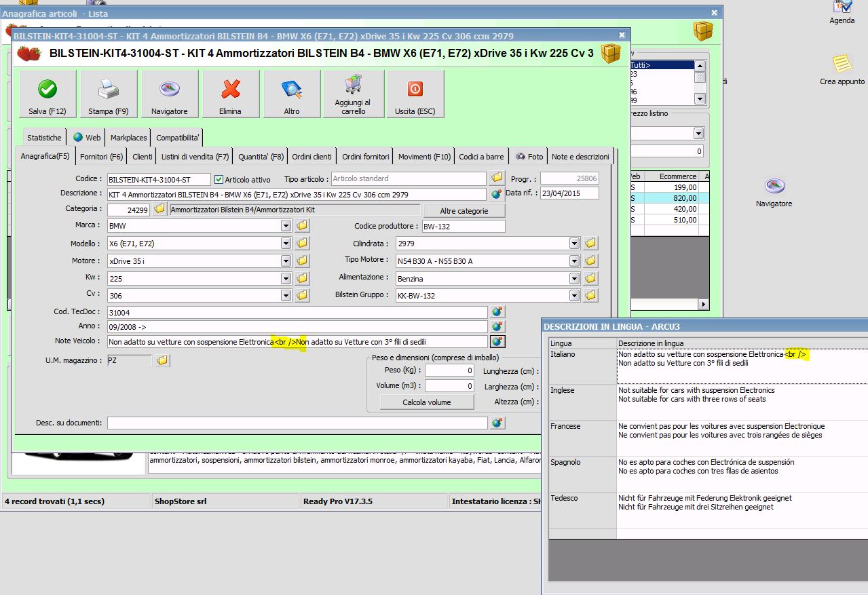The image size is (868, 595).
Task: Switch to the Fornitori (F6) tab
Action: (x=101, y=157)
